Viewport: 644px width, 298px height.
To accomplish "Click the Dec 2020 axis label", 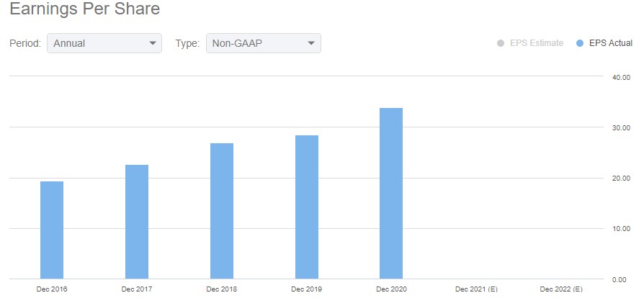I will coord(391,289).
